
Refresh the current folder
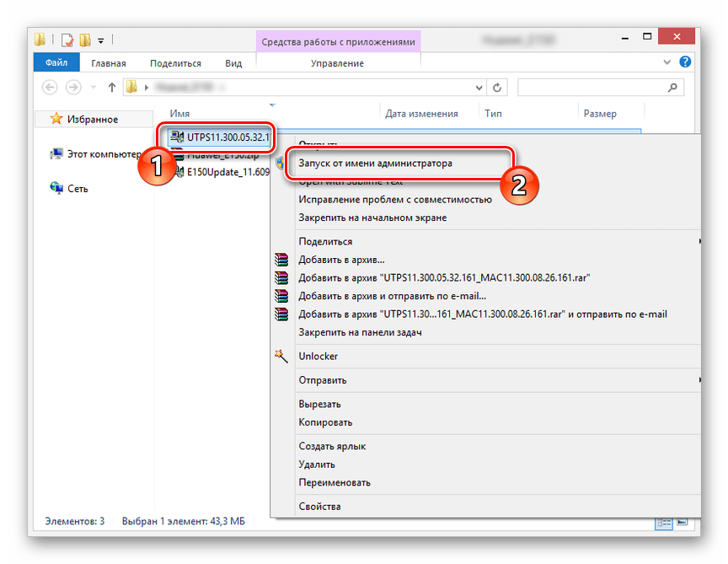pos(497,88)
